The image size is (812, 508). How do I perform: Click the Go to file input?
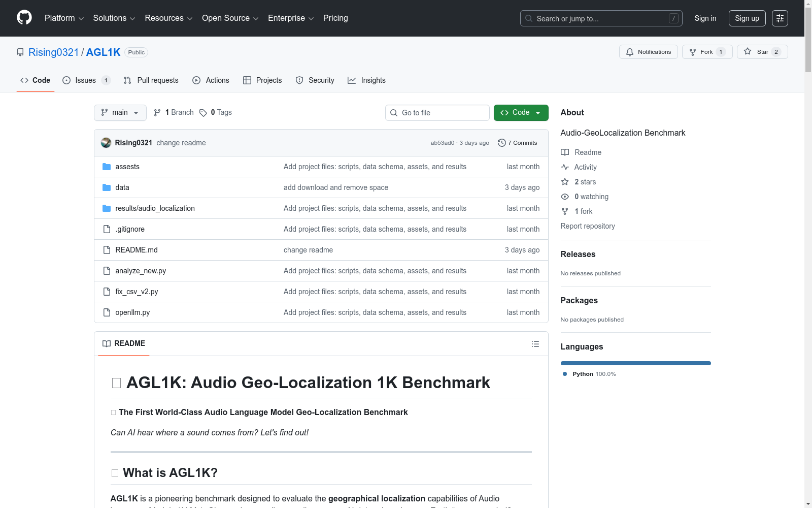437,113
